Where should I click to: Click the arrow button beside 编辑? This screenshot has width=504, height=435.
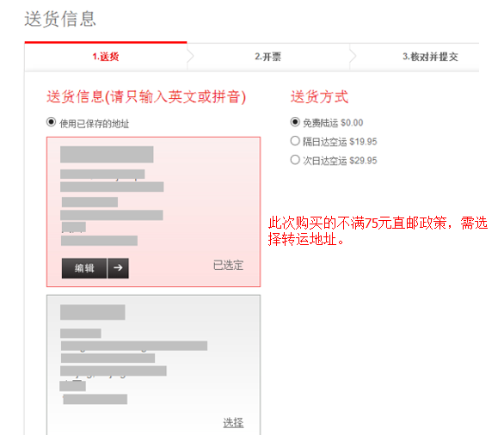[x=118, y=268]
